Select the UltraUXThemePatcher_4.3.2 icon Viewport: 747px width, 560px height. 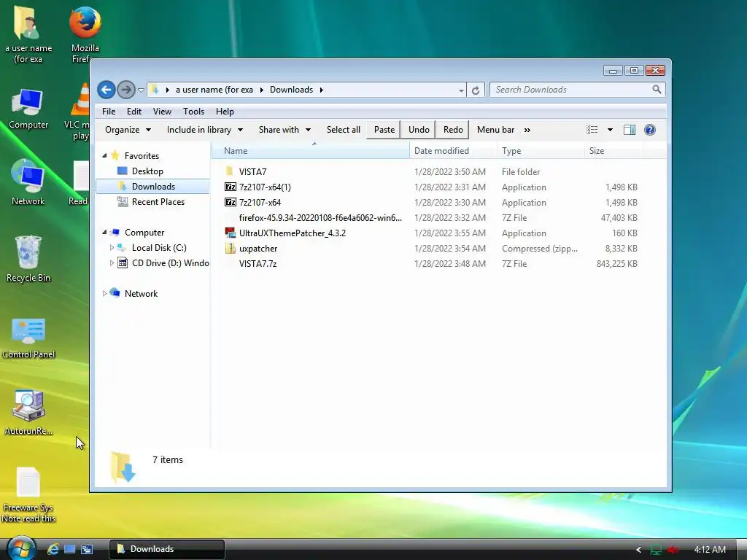(230, 233)
